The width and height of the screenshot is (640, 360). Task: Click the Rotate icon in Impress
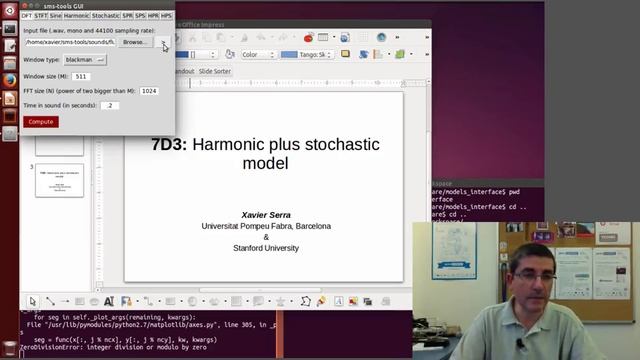point(363,54)
